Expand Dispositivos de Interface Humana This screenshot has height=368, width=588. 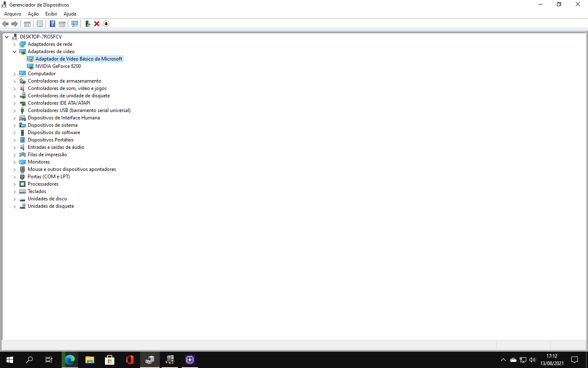click(15, 118)
